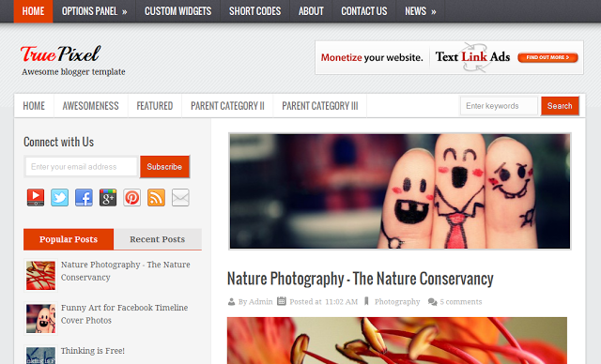The height and width of the screenshot is (364, 601).
Task: Click the TruePixel logo
Action: tap(60, 53)
